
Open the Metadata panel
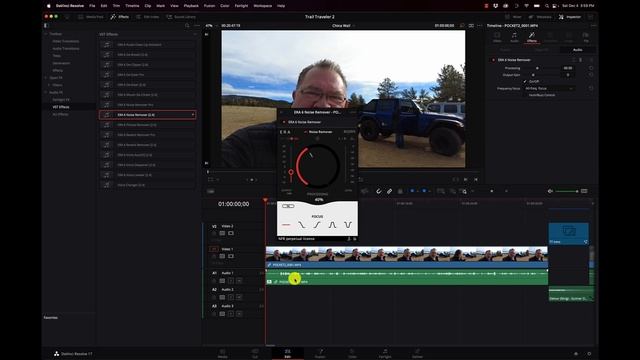coord(540,17)
